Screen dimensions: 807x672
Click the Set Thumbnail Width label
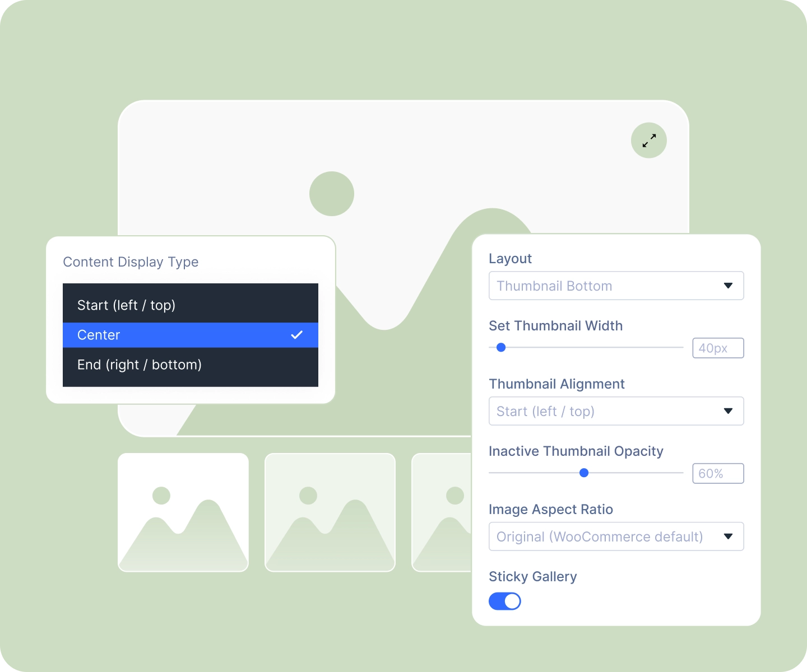tap(556, 326)
